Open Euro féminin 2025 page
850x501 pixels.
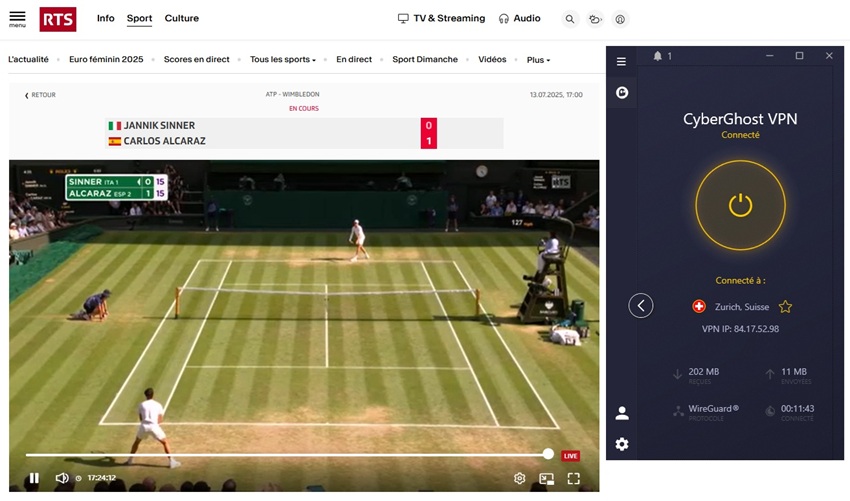(x=106, y=60)
